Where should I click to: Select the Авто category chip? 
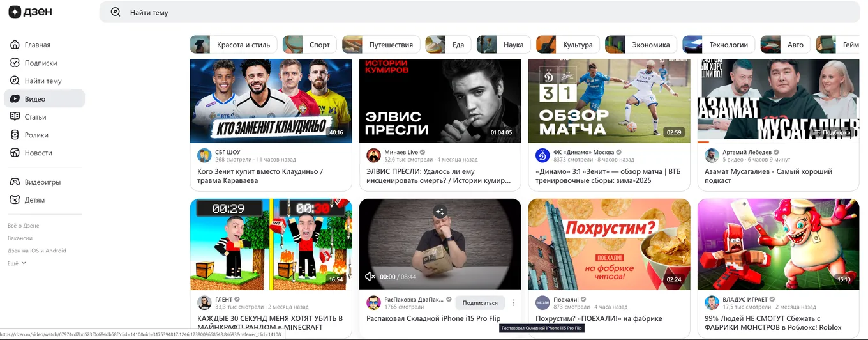(x=786, y=45)
